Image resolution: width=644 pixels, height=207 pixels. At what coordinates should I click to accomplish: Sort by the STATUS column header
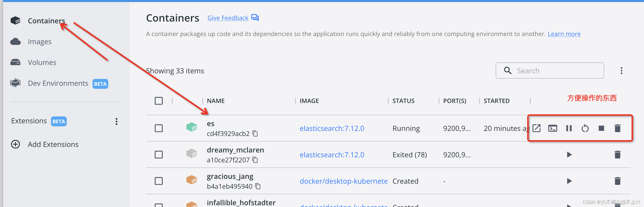403,101
